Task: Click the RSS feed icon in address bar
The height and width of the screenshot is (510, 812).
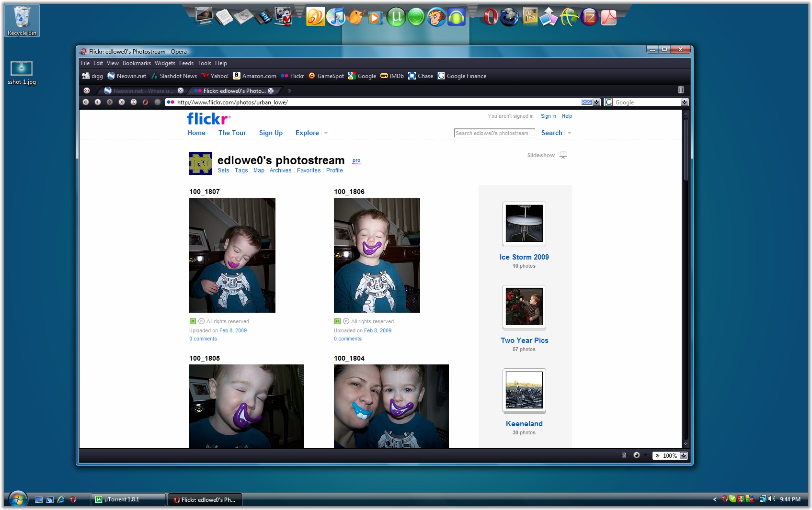Action: point(586,102)
